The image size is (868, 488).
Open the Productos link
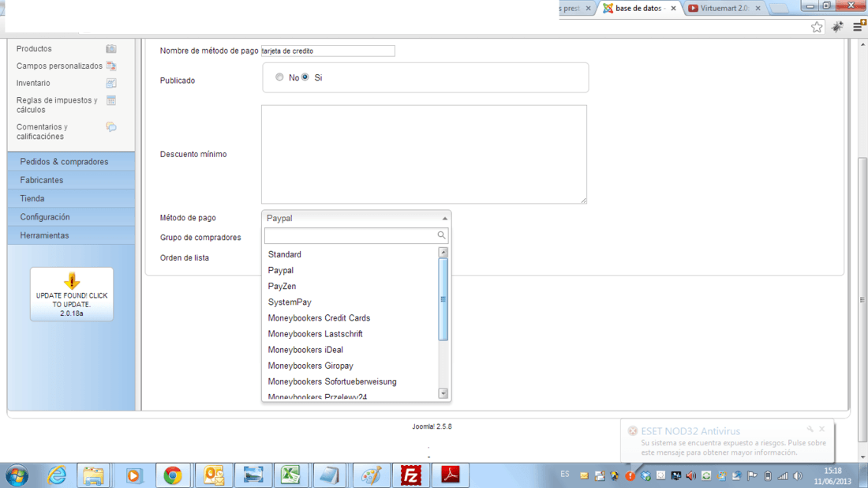pos(34,49)
